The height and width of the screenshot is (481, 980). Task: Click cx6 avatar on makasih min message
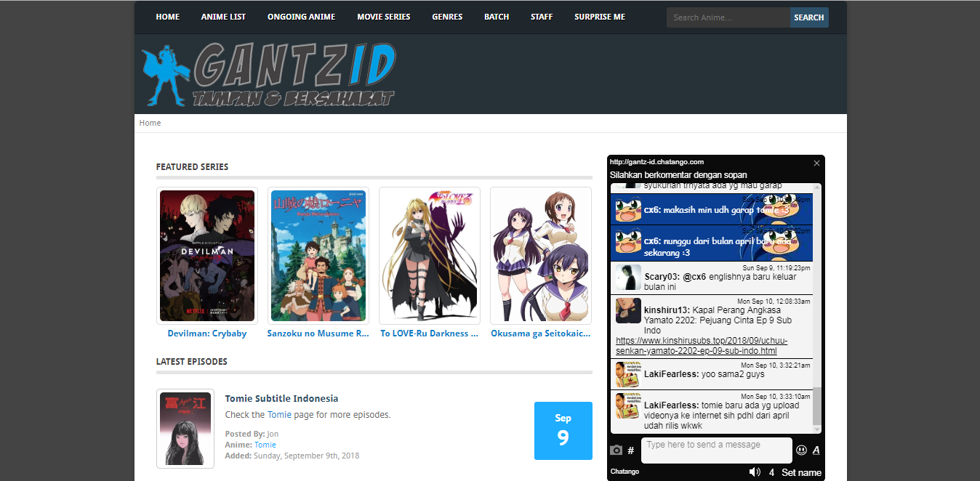coord(628,209)
